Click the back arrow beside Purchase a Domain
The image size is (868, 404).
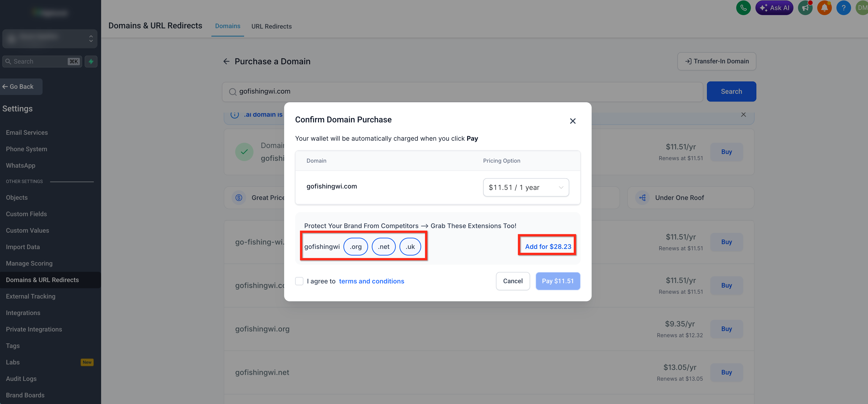coord(226,61)
